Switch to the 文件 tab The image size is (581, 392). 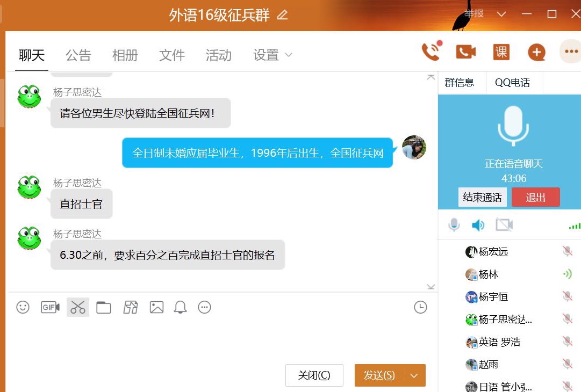[172, 55]
